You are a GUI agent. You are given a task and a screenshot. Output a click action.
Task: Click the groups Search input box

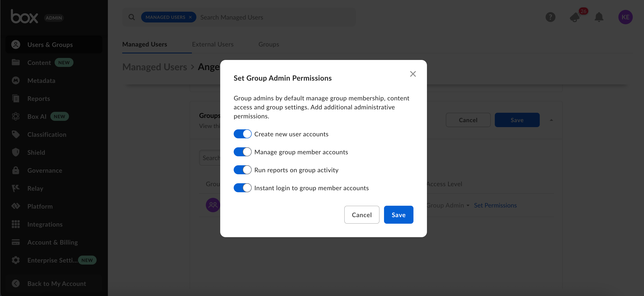click(210, 158)
